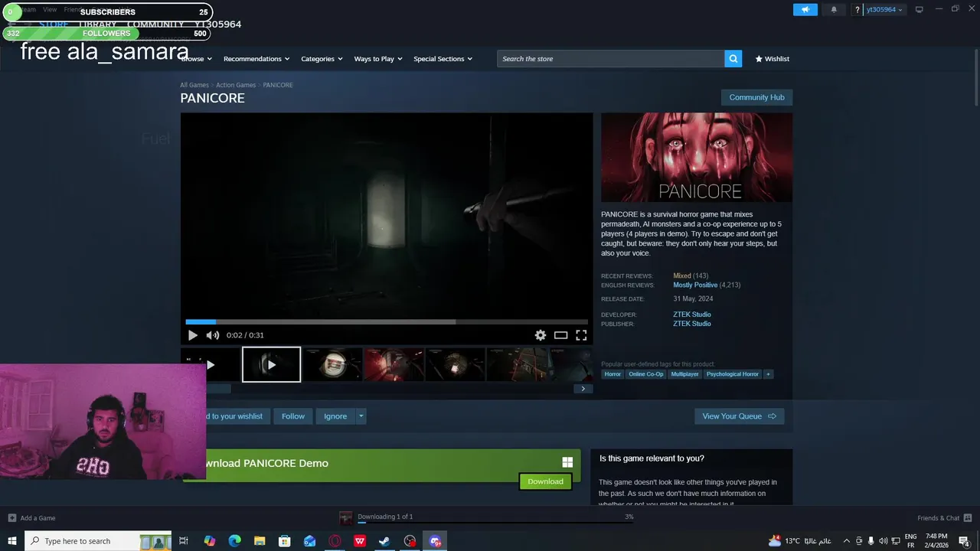Open the Psychological Horror tag
Screen dimensions: 980x551
[x=733, y=374]
